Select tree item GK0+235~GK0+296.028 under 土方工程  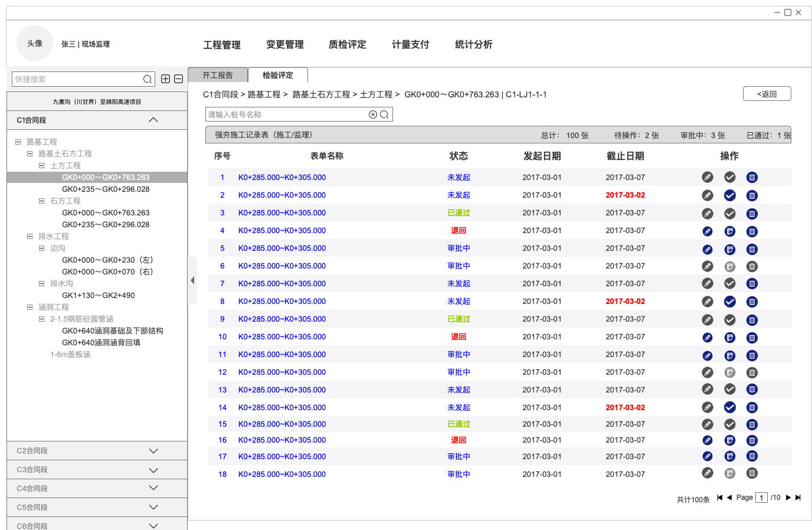click(106, 189)
